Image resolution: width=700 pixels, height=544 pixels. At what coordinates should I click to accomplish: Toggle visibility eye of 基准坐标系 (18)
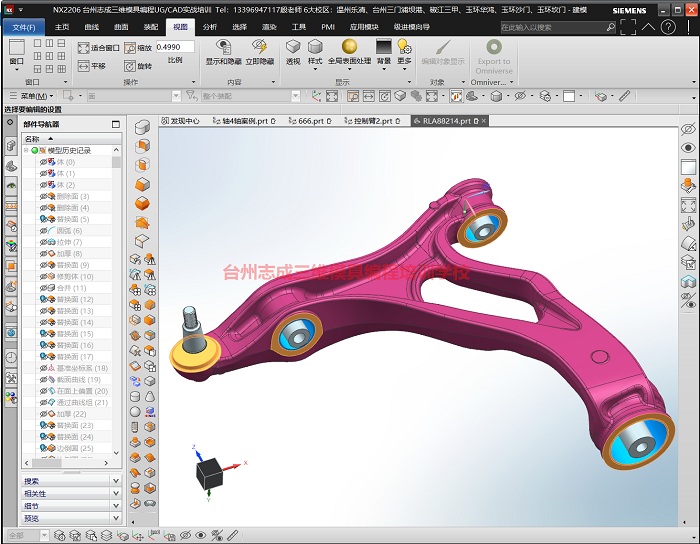(x=43, y=369)
